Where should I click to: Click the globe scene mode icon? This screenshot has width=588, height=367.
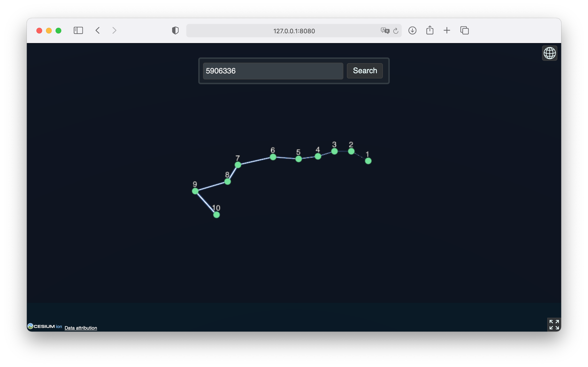(x=549, y=53)
